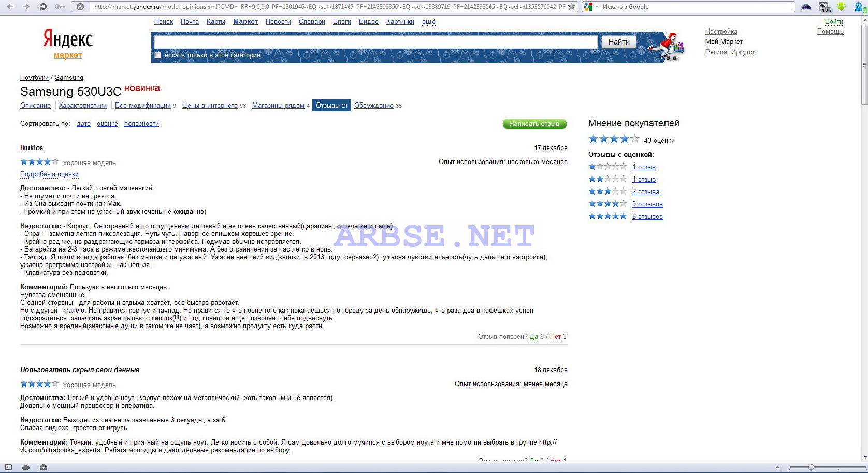Go back using browser back arrow
This screenshot has width=868, height=473.
pos(10,7)
